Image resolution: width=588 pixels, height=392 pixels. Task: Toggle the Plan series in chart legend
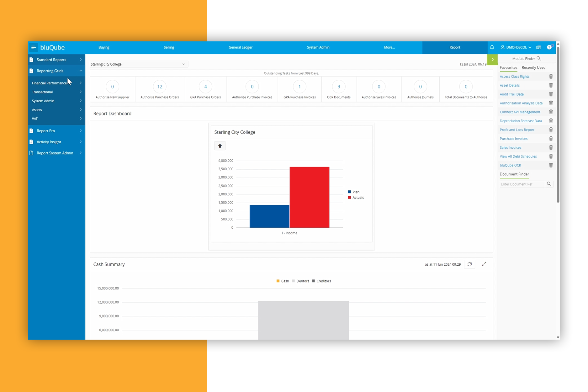coord(356,192)
